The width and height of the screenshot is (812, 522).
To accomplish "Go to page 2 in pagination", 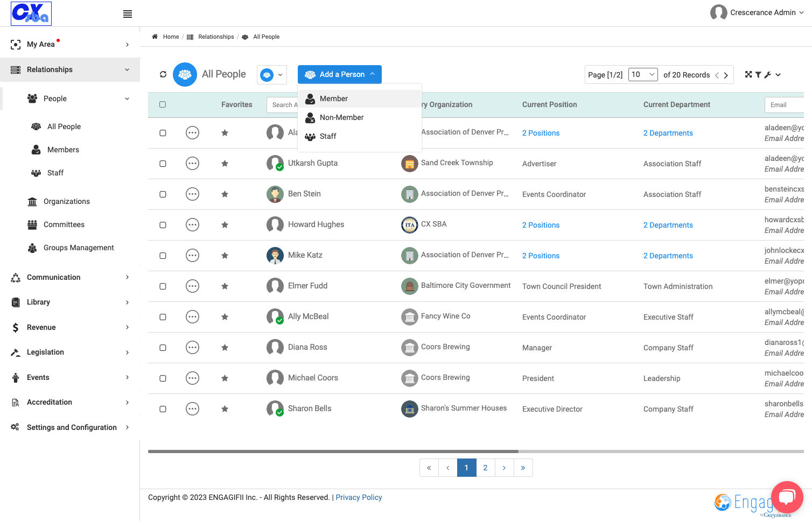I will (485, 468).
